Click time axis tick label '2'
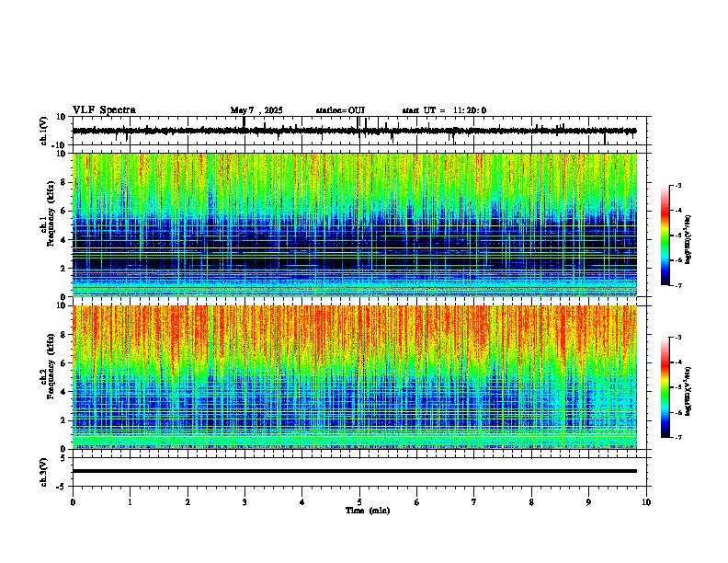 188,502
